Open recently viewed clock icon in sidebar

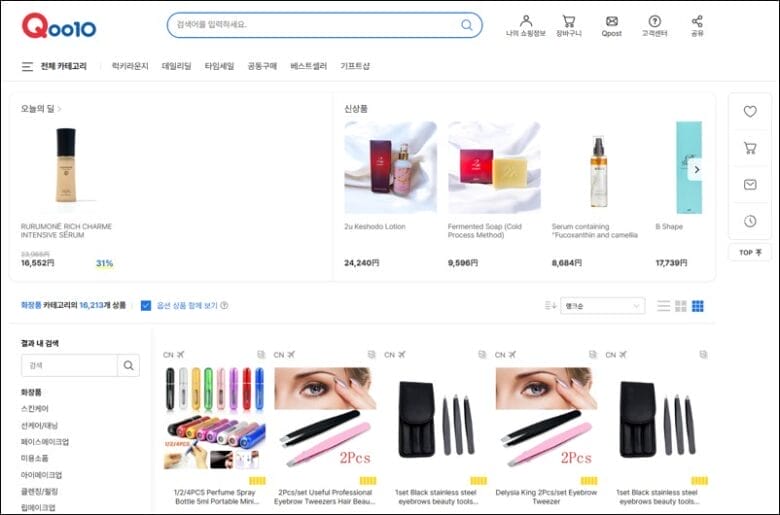point(749,221)
